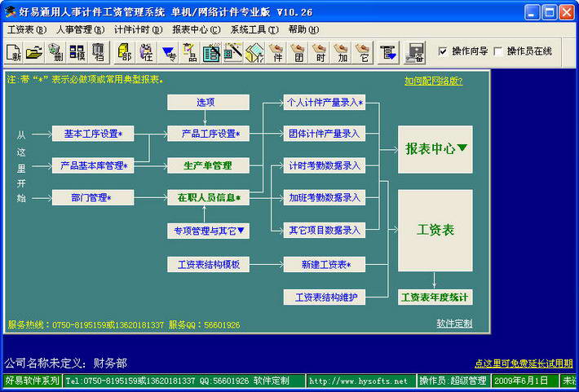This screenshot has height=392, width=579.
Task: Expand the 报表中心▼ dropdown panel button
Action: [x=435, y=149]
